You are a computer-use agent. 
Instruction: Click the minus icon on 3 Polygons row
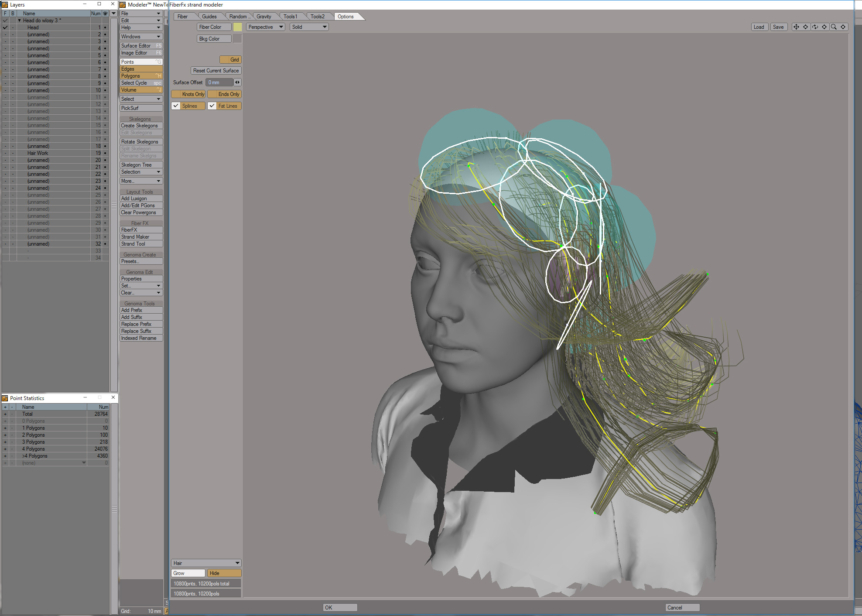pos(12,442)
